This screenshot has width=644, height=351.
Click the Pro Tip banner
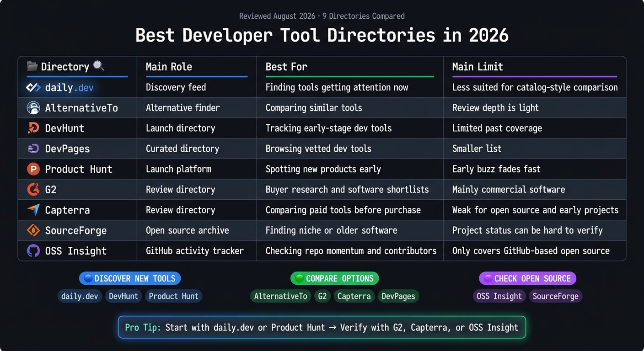[322, 327]
